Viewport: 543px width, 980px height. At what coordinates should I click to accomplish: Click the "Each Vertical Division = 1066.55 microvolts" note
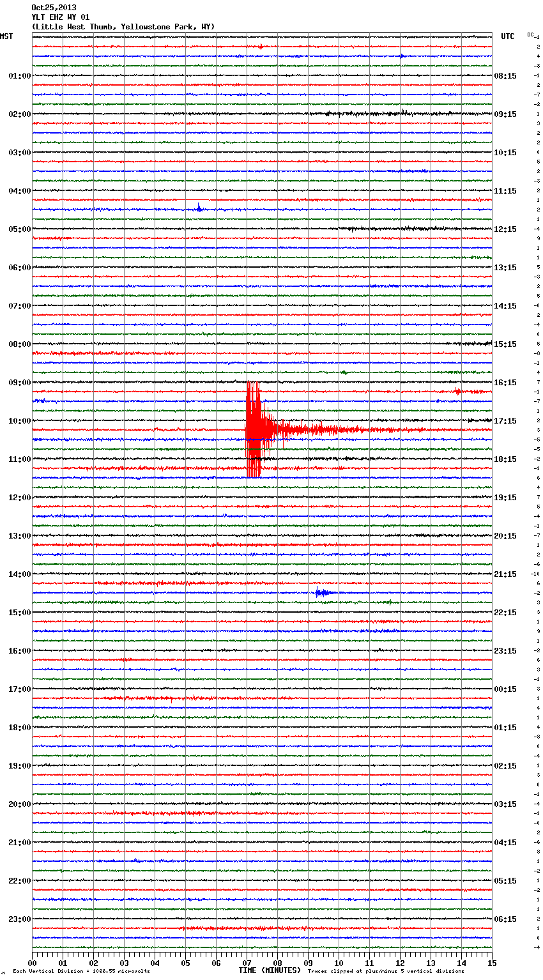pyautogui.click(x=82, y=972)
